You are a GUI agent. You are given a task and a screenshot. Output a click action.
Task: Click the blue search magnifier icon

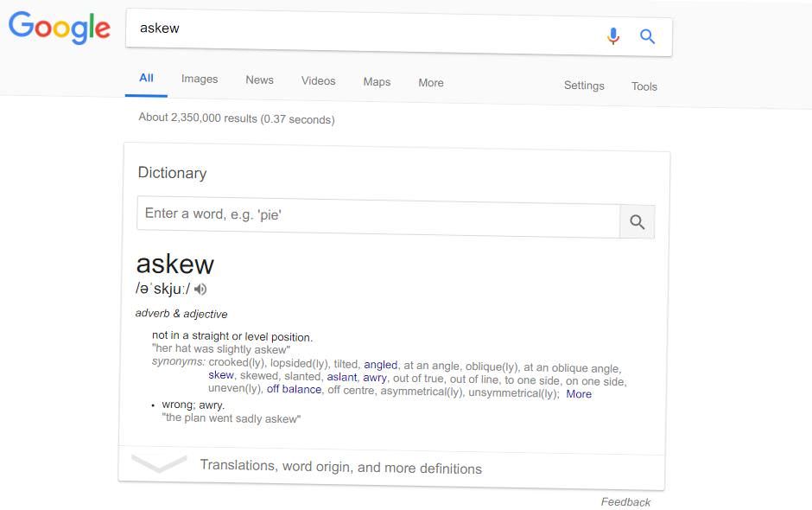click(x=647, y=36)
